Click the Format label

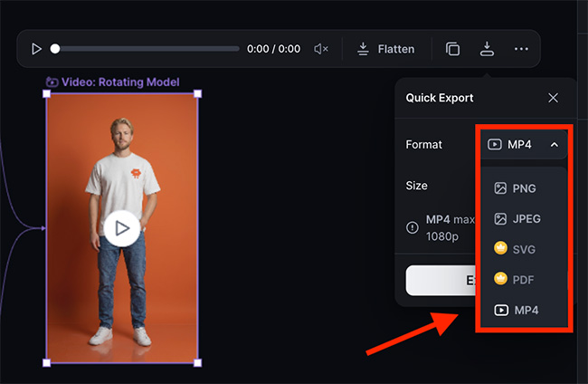[x=423, y=145]
